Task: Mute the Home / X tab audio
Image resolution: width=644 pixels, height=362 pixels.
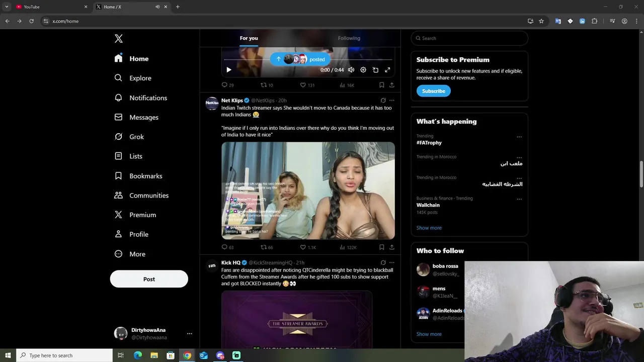Action: (x=157, y=7)
